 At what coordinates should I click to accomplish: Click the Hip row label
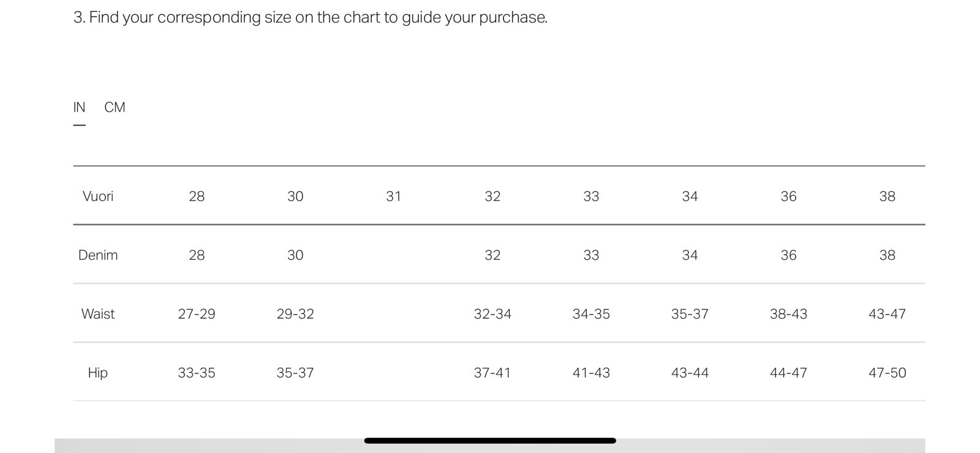coord(98,373)
